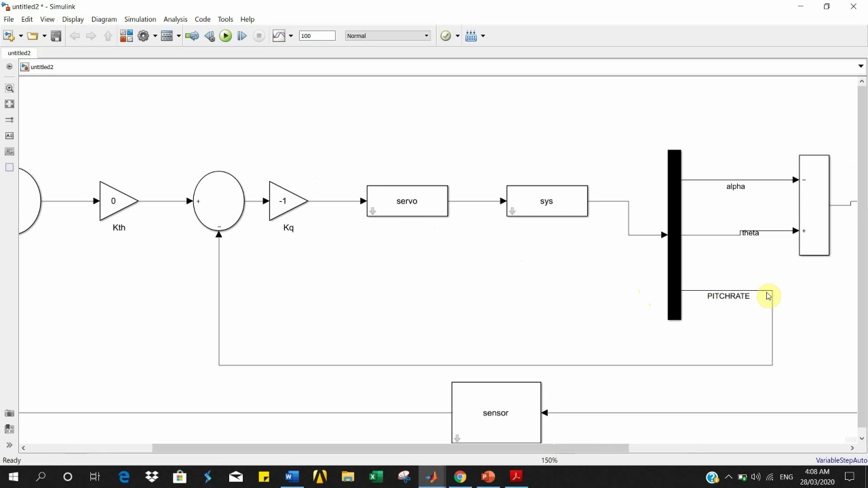Toggle the Hide/Show Explorer Bar icon
The image size is (868, 488).
point(9,66)
